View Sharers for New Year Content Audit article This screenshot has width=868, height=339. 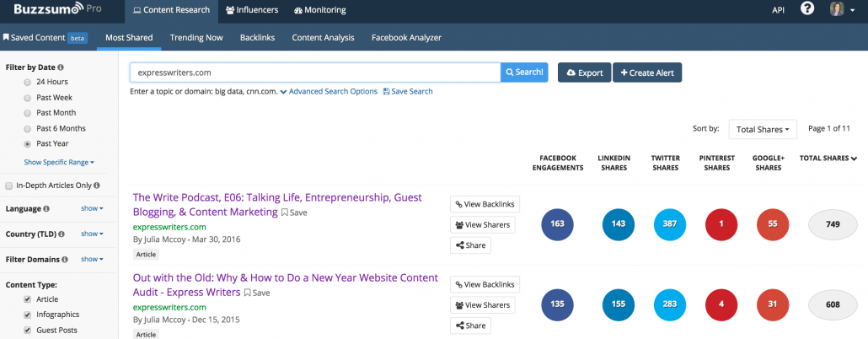tap(483, 304)
